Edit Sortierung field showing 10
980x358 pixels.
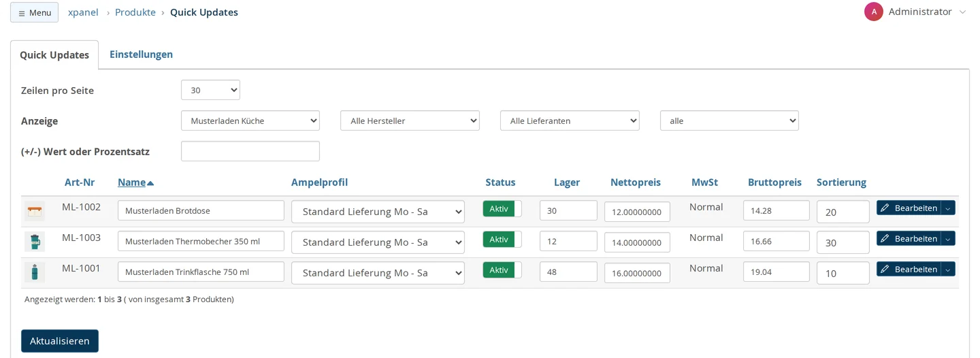pos(843,273)
